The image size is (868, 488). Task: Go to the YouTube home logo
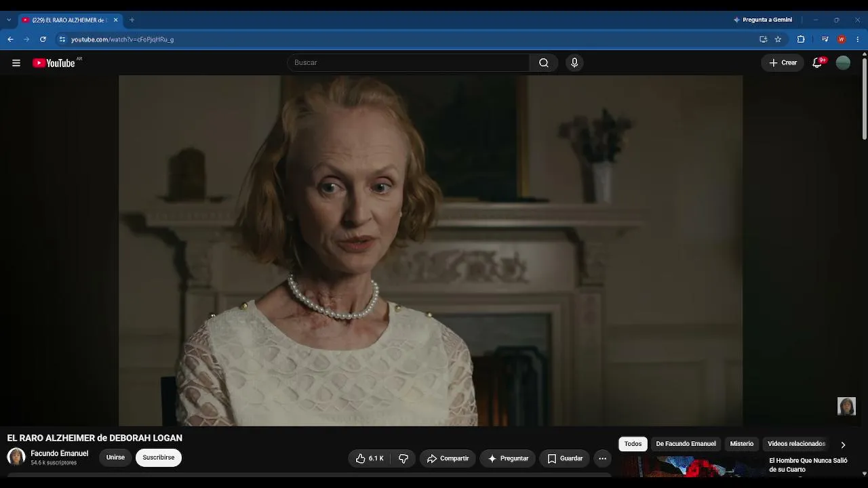point(54,63)
